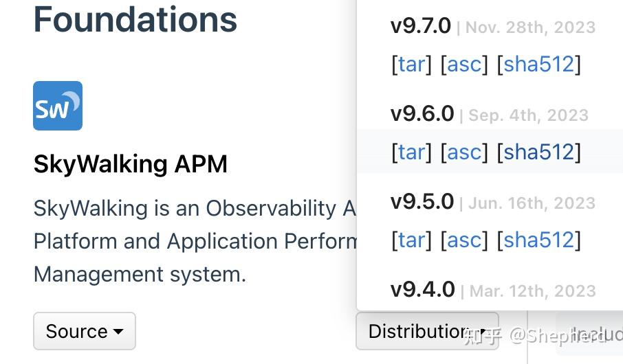
Task: Click the Foundations page heading
Action: pyautogui.click(x=135, y=19)
